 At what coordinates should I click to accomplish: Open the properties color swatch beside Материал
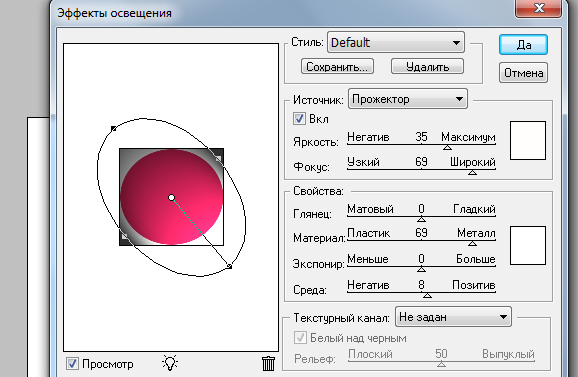[x=527, y=245]
